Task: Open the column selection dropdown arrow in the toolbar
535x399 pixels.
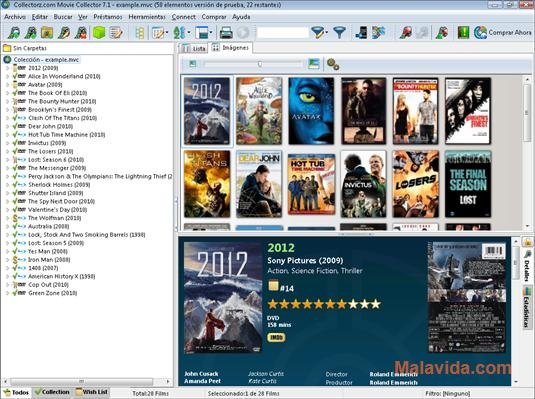Action: (167, 33)
